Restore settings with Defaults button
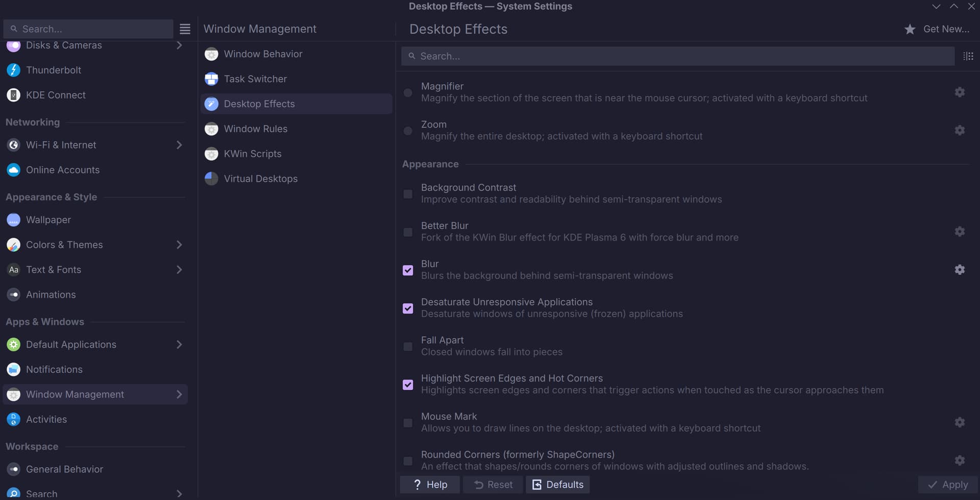Viewport: 980px width, 500px height. coord(558,485)
